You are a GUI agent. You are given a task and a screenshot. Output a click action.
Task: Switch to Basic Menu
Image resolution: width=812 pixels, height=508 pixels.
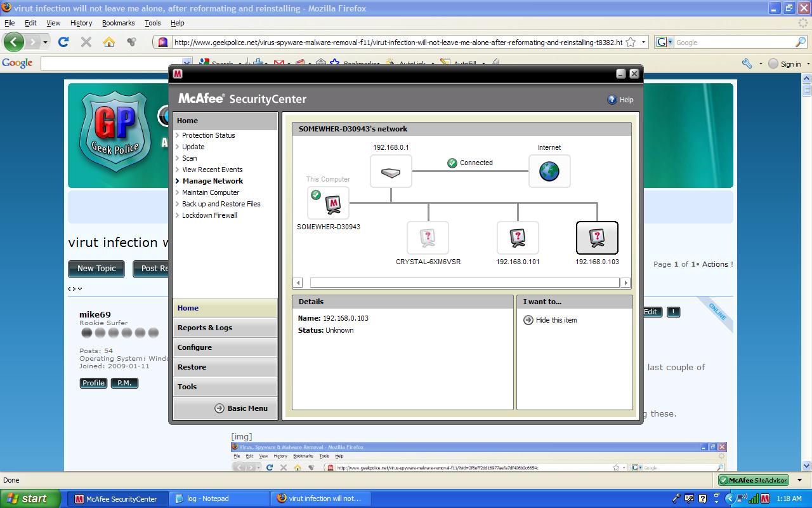(x=241, y=408)
